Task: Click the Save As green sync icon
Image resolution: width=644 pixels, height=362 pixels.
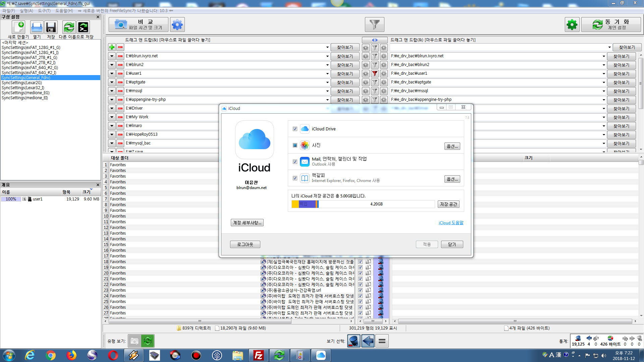Action: pyautogui.click(x=69, y=27)
